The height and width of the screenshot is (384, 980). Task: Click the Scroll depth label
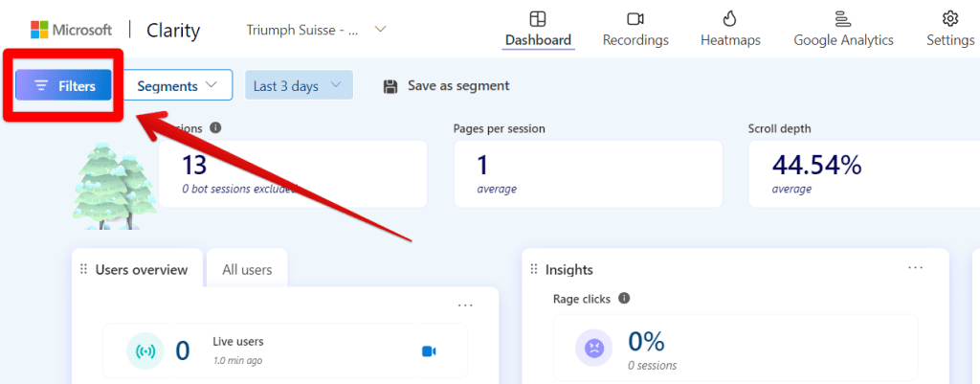point(779,129)
